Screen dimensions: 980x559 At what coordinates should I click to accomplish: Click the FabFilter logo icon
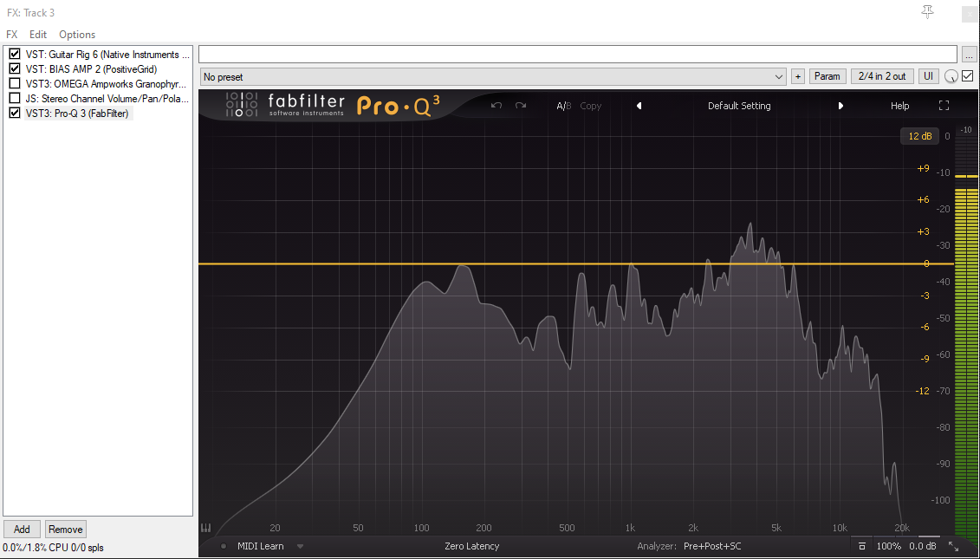pos(241,104)
